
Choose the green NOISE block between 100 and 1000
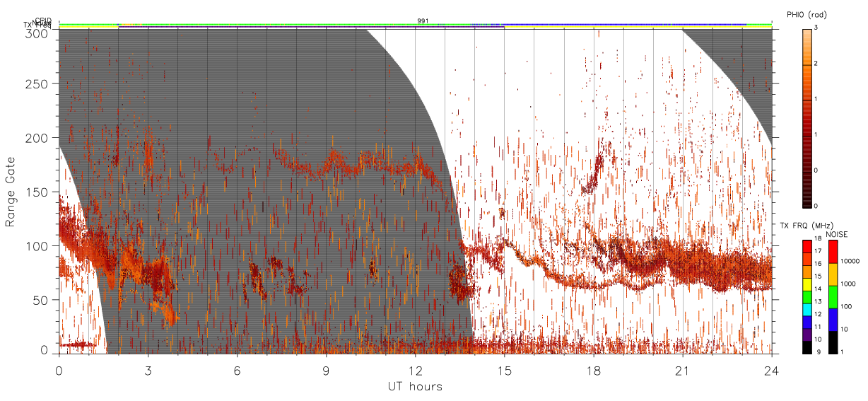[833, 297]
